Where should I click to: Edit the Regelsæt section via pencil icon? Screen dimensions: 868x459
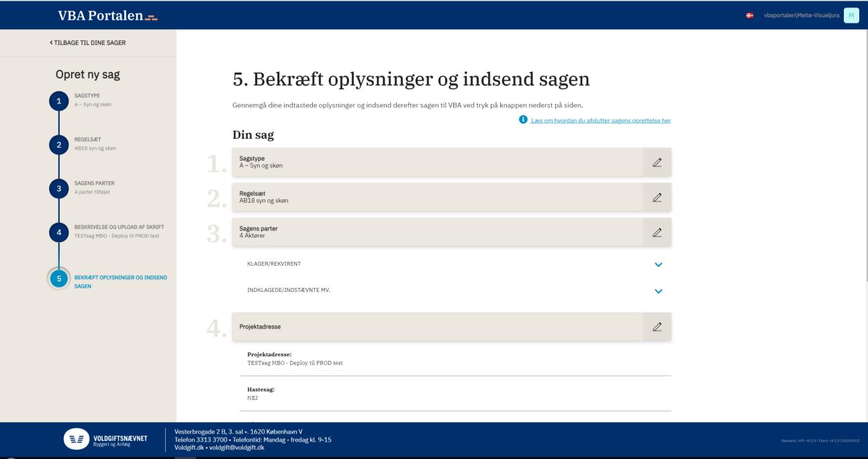pos(657,197)
